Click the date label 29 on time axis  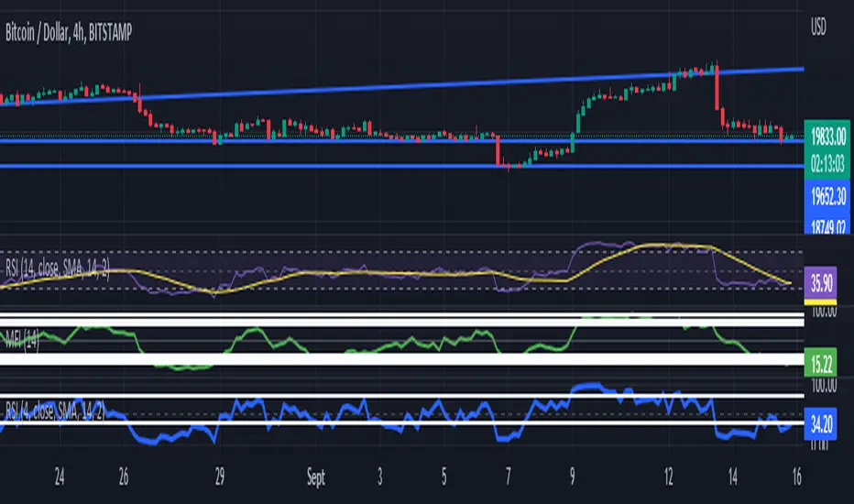[220, 477]
